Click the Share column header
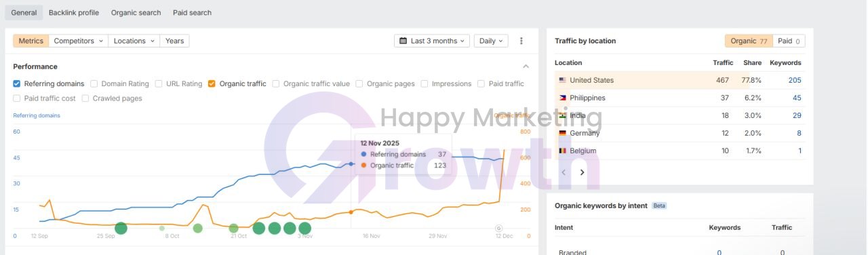 pos(752,62)
